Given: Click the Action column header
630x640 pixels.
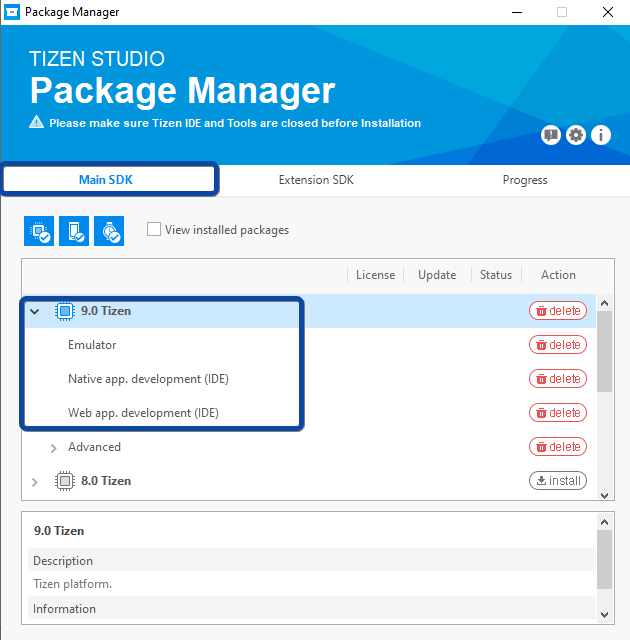Looking at the screenshot, I should pyautogui.click(x=558, y=275).
